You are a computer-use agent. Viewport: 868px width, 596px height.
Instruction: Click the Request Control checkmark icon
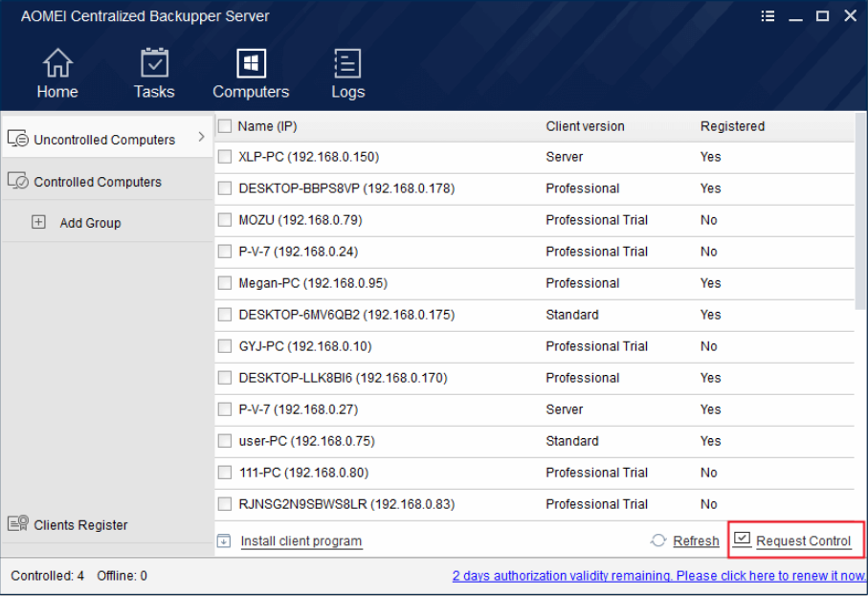click(742, 539)
